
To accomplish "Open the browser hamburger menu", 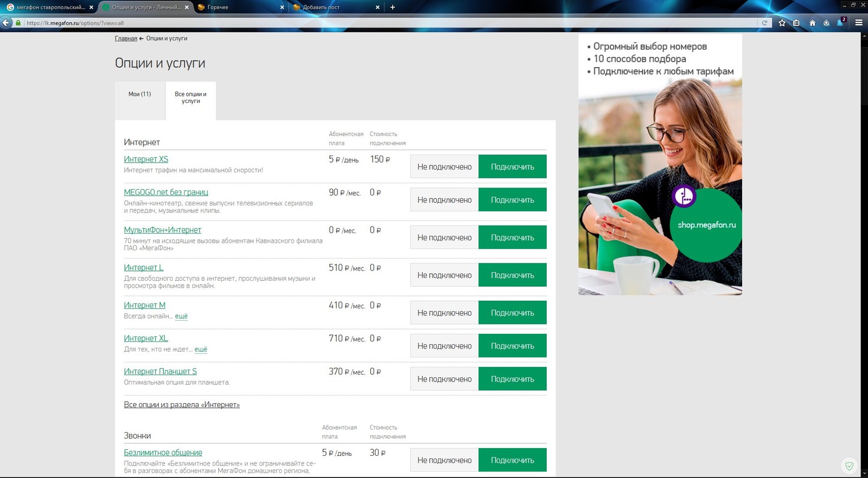I will pos(859,23).
